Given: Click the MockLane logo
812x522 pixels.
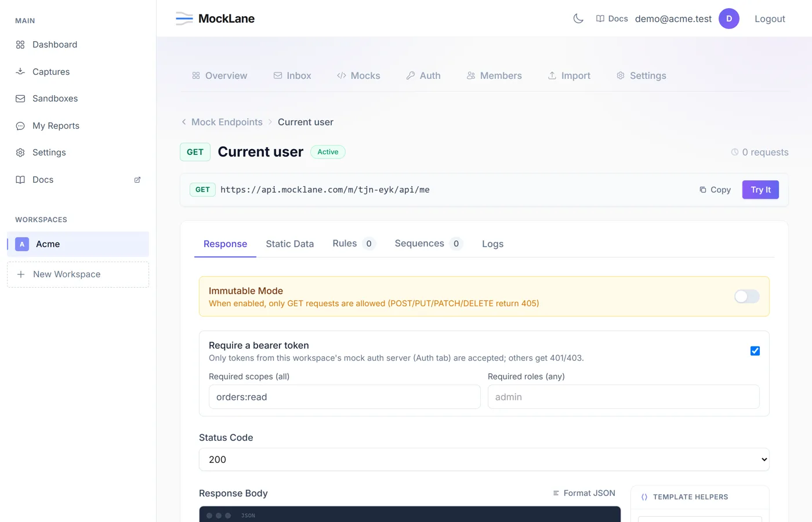Looking at the screenshot, I should click(x=215, y=19).
